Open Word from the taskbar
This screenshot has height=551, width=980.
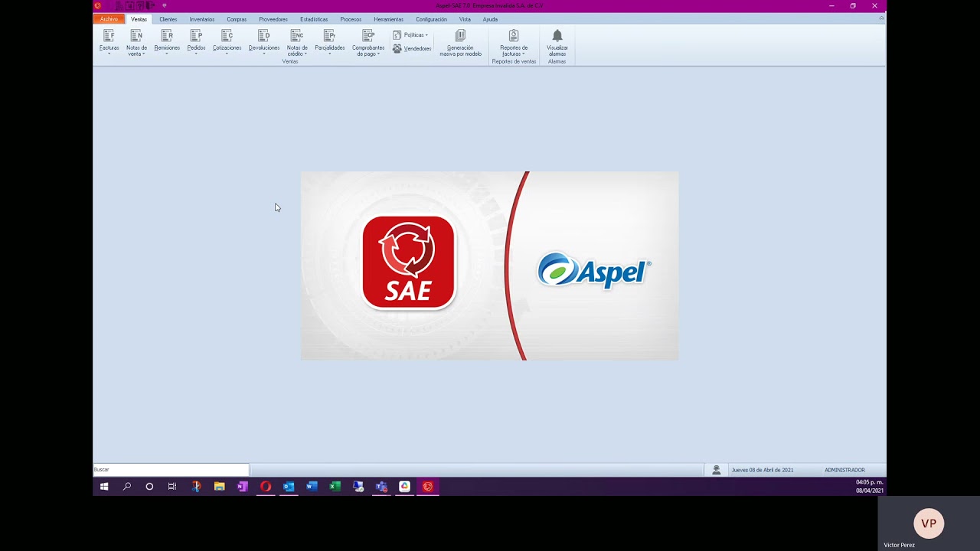click(x=312, y=486)
